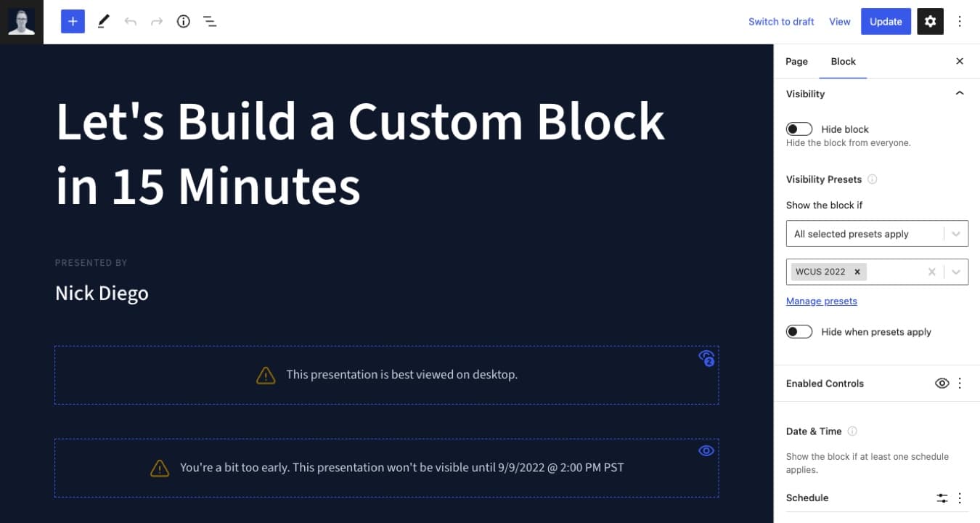Viewport: 980px width, 523px height.
Task: Select the Edit (pencil) tool
Action: pos(103,21)
